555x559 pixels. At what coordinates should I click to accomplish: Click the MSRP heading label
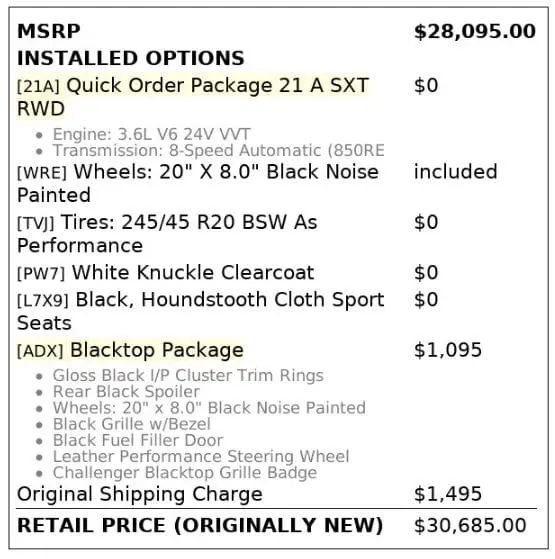point(48,31)
